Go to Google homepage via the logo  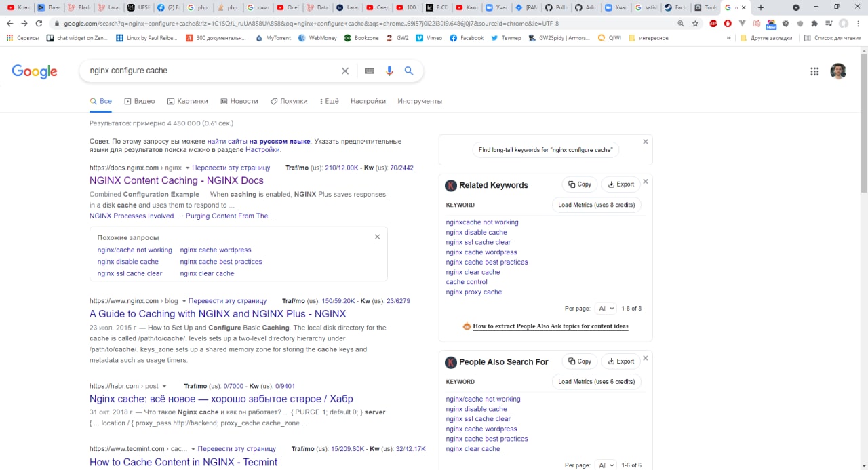(x=35, y=71)
